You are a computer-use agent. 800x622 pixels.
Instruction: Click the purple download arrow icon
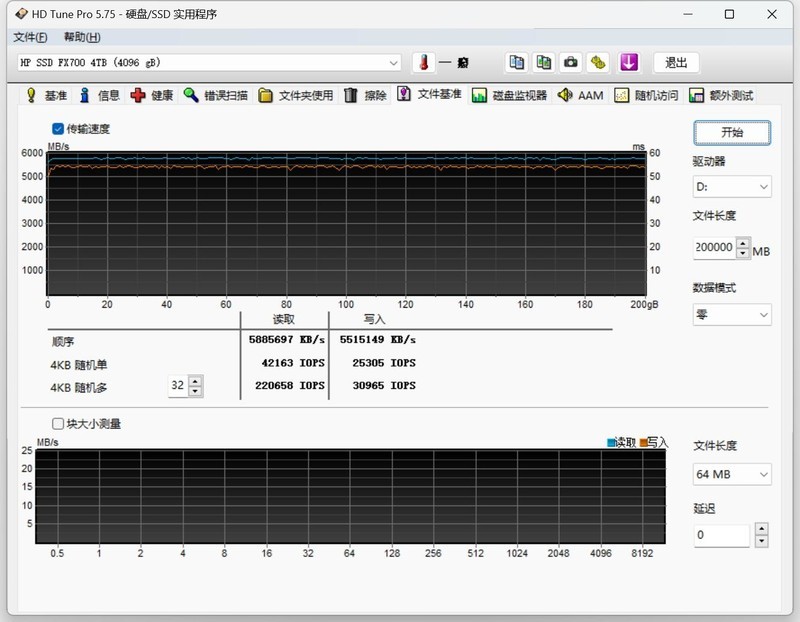point(629,62)
